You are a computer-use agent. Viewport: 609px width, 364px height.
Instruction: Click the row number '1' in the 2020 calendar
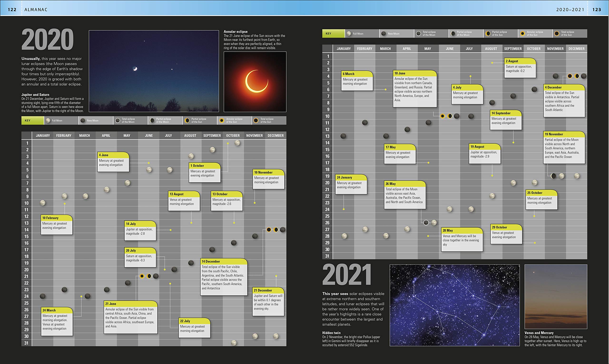[x=27, y=143]
